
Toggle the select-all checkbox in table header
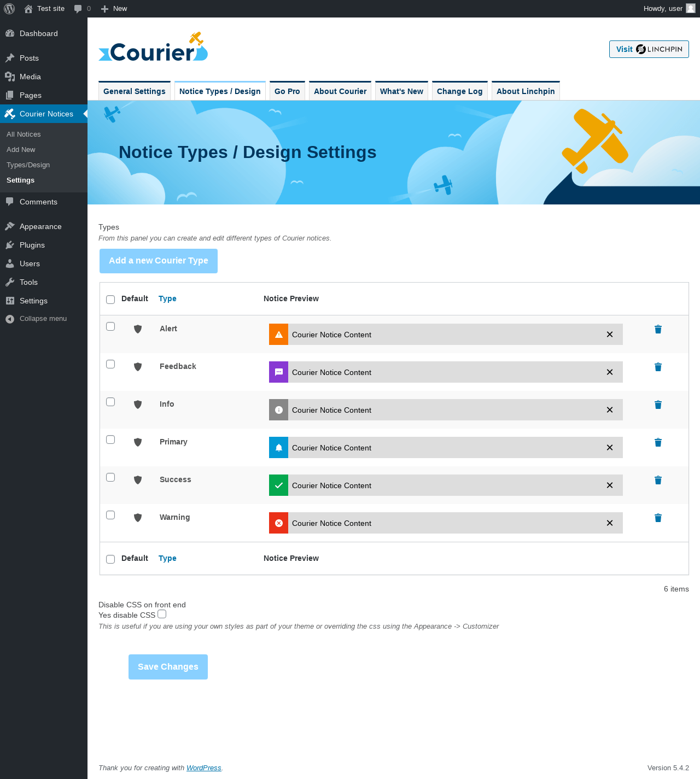pyautogui.click(x=110, y=300)
